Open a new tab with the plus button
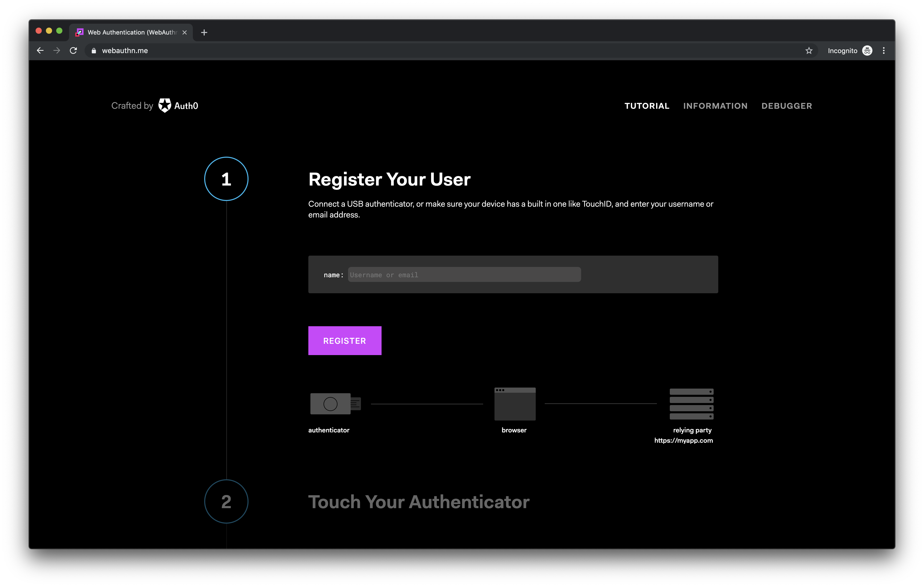 tap(204, 32)
